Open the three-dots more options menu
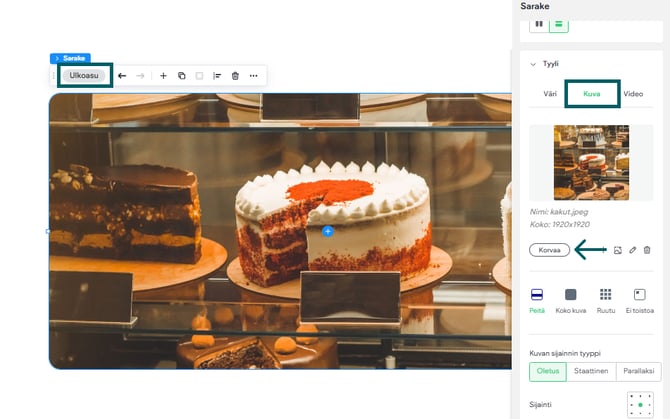The width and height of the screenshot is (670, 419). (254, 76)
